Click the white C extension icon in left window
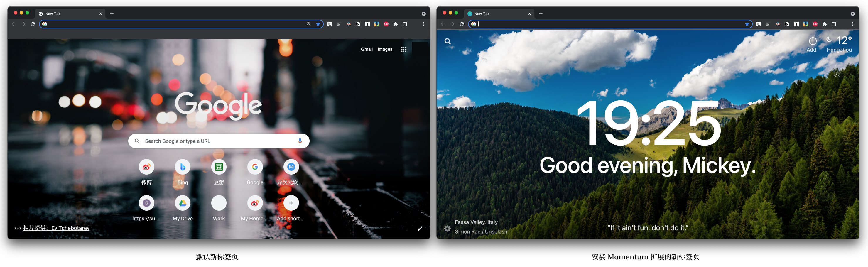This screenshot has height=267, width=868. [330, 24]
